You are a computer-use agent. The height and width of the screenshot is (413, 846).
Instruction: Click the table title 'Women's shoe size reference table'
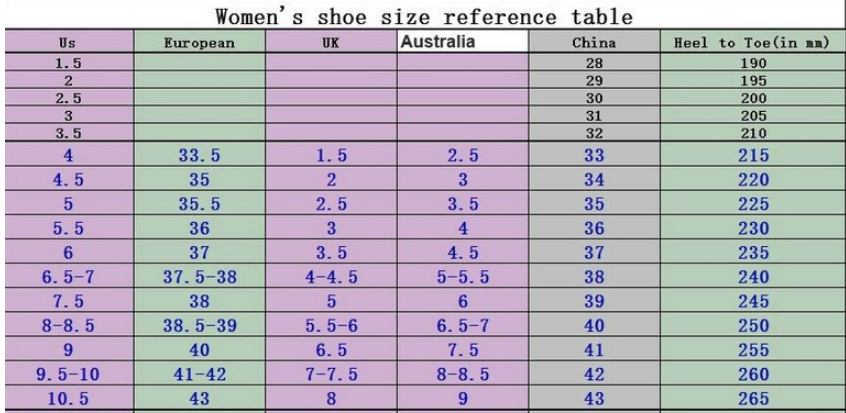click(x=423, y=16)
